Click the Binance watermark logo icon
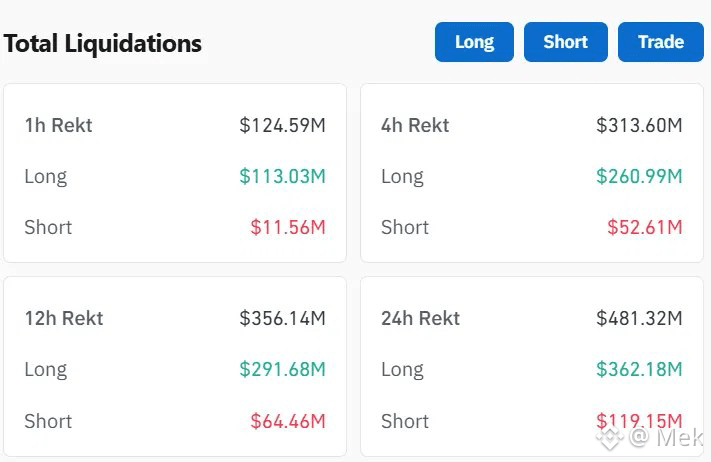The height and width of the screenshot is (462, 711). click(610, 437)
